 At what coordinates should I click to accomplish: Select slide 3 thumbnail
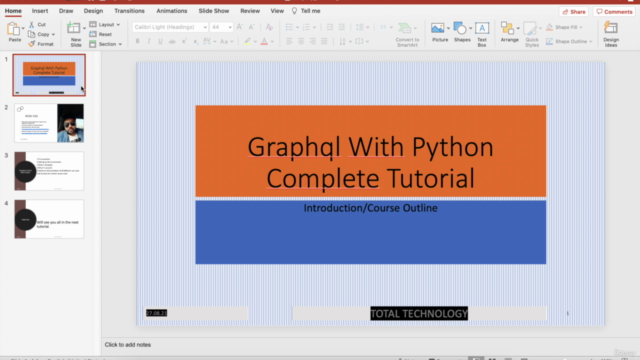click(49, 171)
